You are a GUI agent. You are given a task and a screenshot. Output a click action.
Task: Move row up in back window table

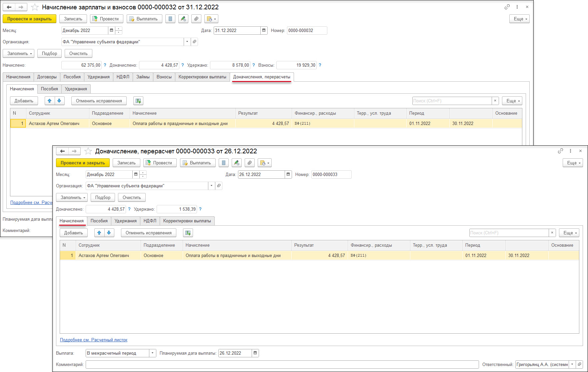click(x=50, y=101)
